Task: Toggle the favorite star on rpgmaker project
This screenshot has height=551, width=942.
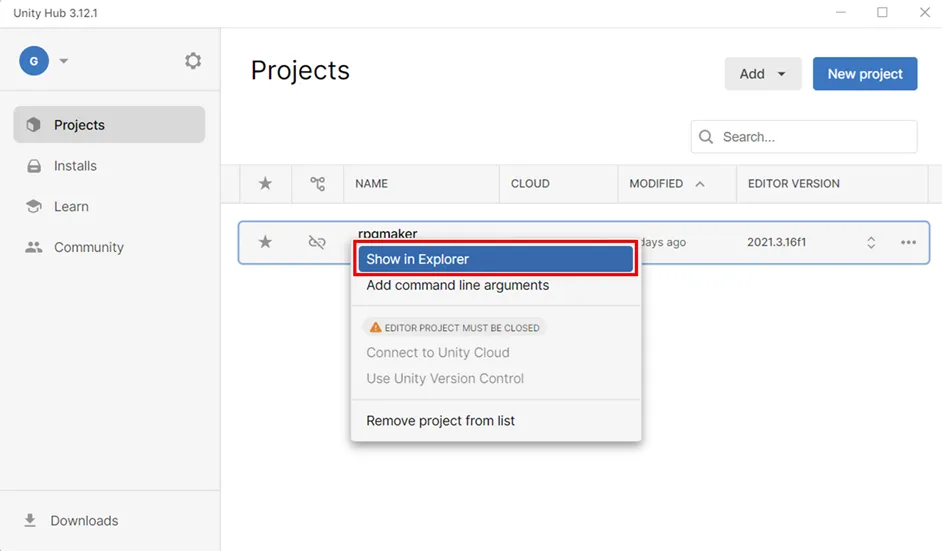Action: (265, 242)
